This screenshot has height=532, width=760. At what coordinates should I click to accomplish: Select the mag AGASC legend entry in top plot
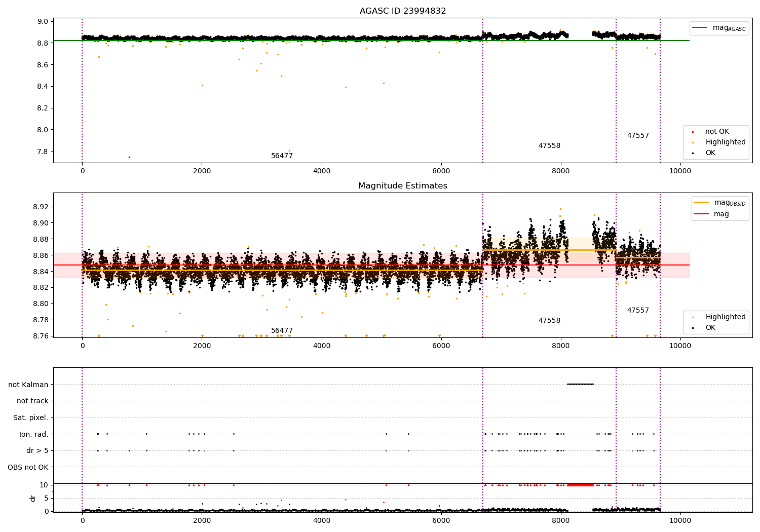pyautogui.click(x=719, y=28)
